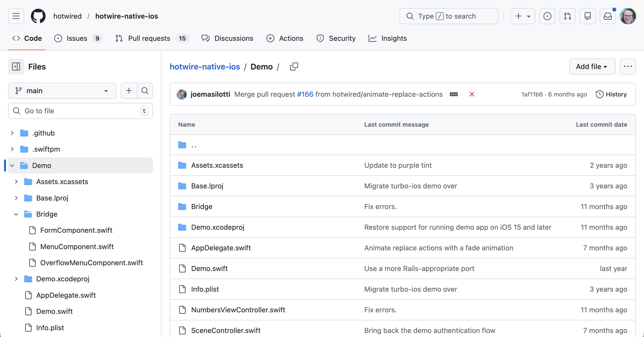Click the add file plus button in sidebar
This screenshot has height=337, width=644.
(x=129, y=91)
